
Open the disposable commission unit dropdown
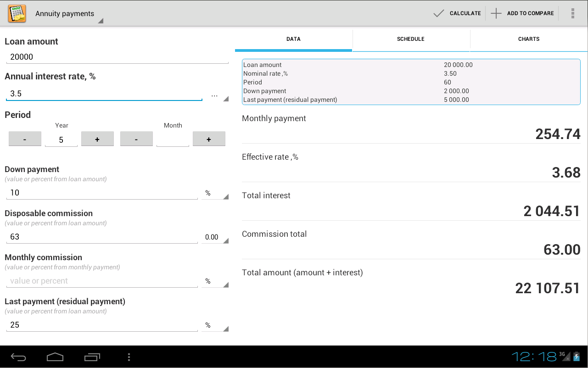tap(215, 238)
